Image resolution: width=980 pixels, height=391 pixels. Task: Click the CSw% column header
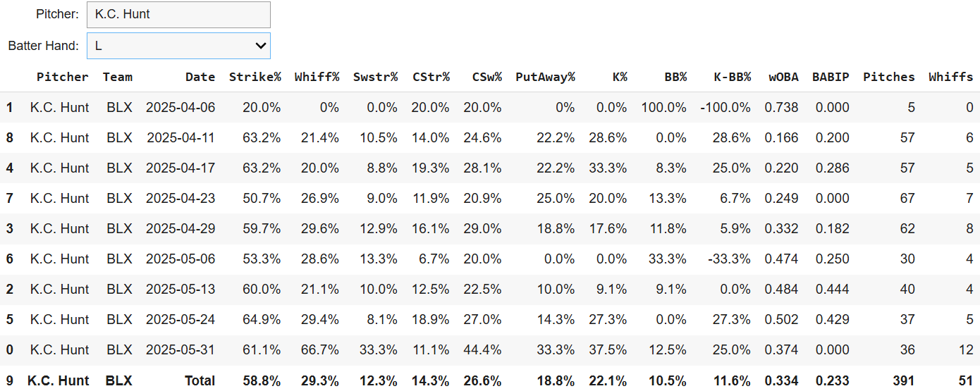click(x=486, y=77)
